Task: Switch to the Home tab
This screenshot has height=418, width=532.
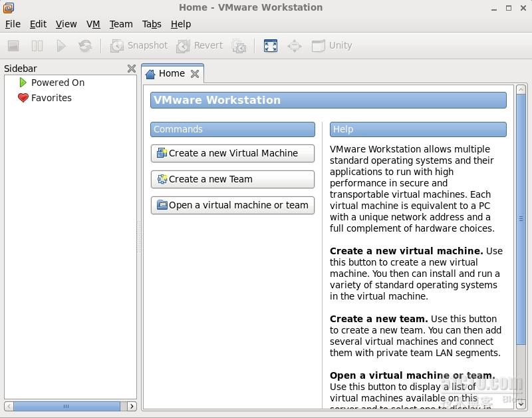Action: pos(172,73)
